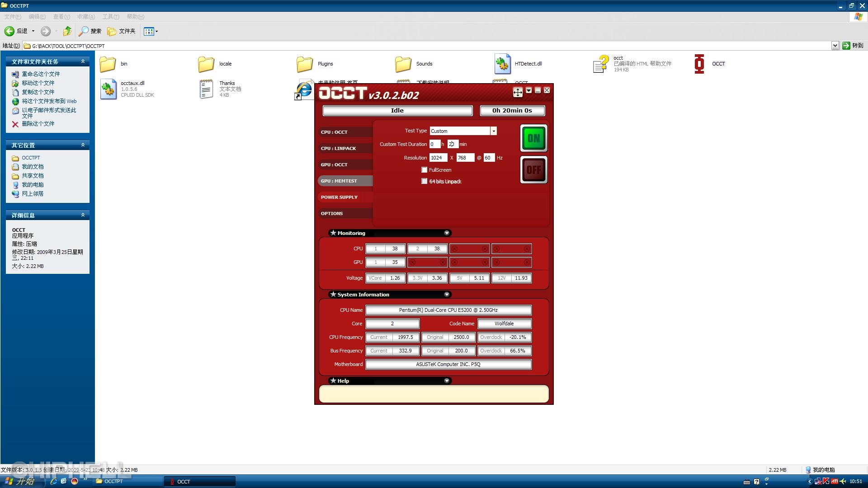Click the Explorer Forward button
The width and height of the screenshot is (868, 488).
coord(45,31)
